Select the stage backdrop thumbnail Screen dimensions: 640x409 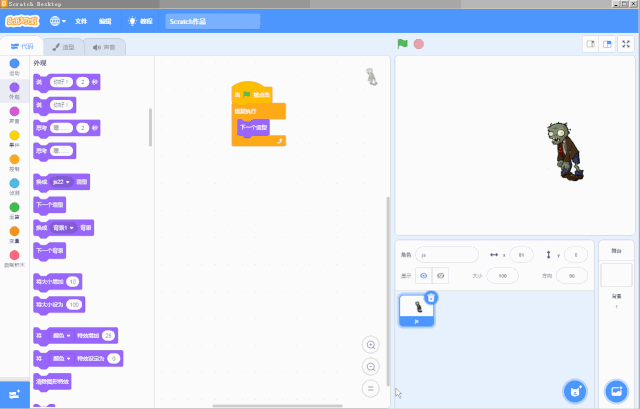click(616, 275)
